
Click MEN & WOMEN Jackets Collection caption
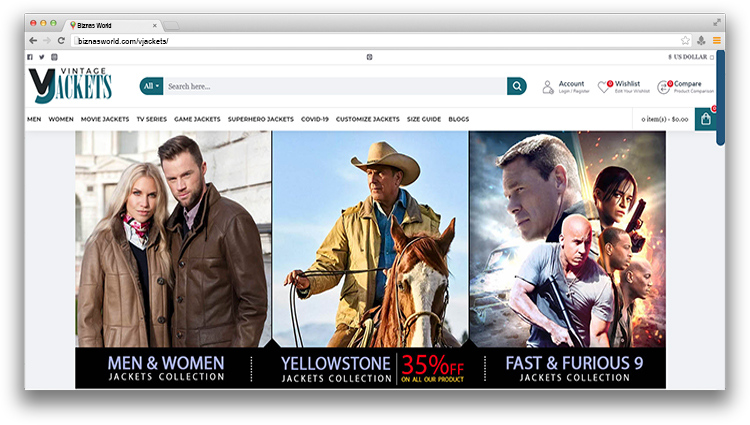(x=166, y=368)
